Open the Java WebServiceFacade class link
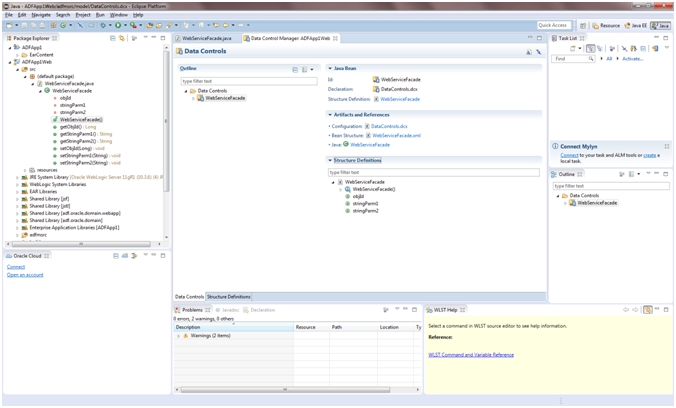This screenshot has width=676, height=408. pyautogui.click(x=370, y=145)
